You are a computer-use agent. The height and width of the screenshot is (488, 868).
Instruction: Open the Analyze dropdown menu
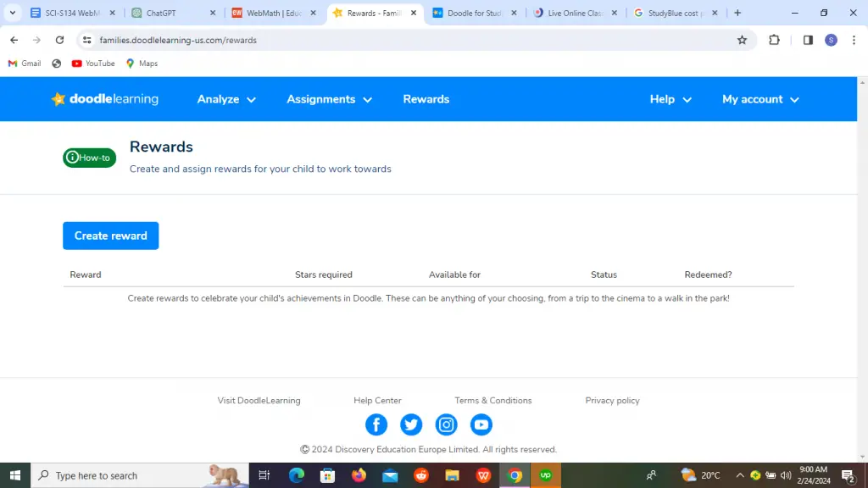(225, 99)
